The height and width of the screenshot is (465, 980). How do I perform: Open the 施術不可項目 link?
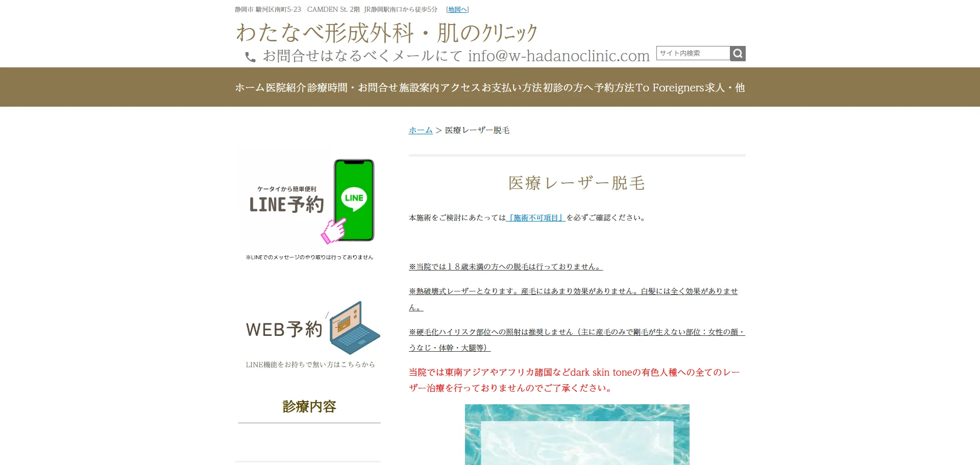click(x=536, y=217)
